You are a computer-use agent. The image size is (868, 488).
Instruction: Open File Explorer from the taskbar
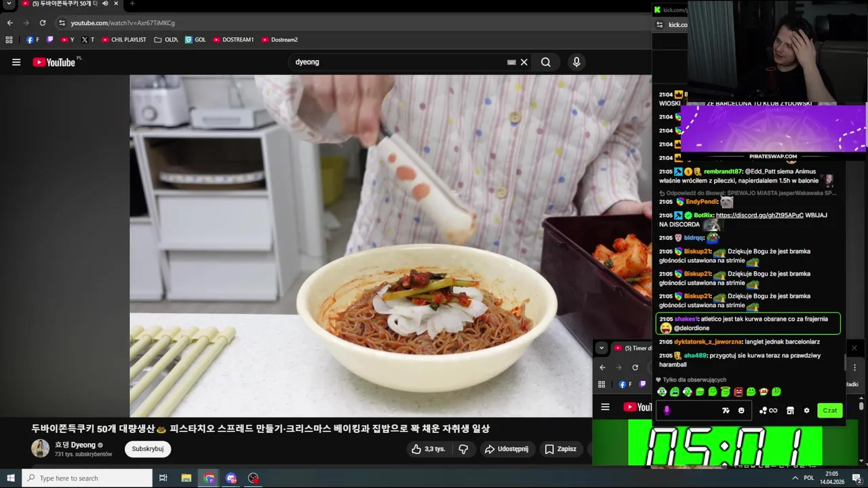tap(186, 479)
